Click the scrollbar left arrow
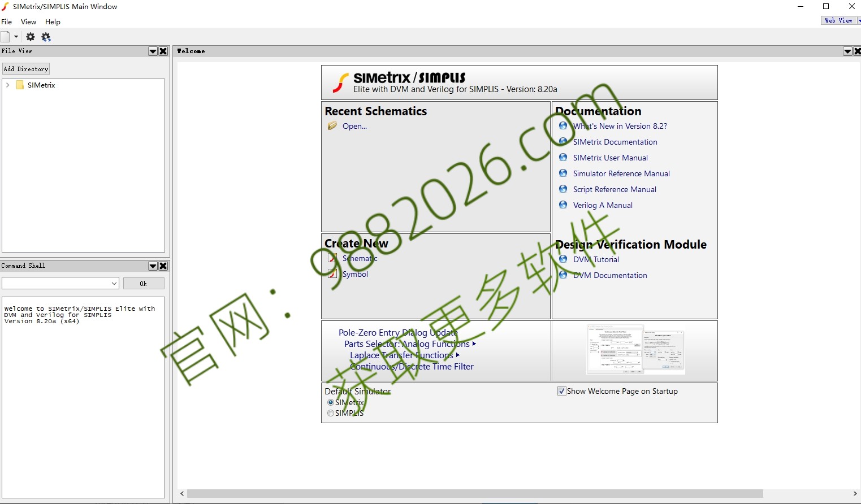This screenshot has width=861, height=504. 182,494
